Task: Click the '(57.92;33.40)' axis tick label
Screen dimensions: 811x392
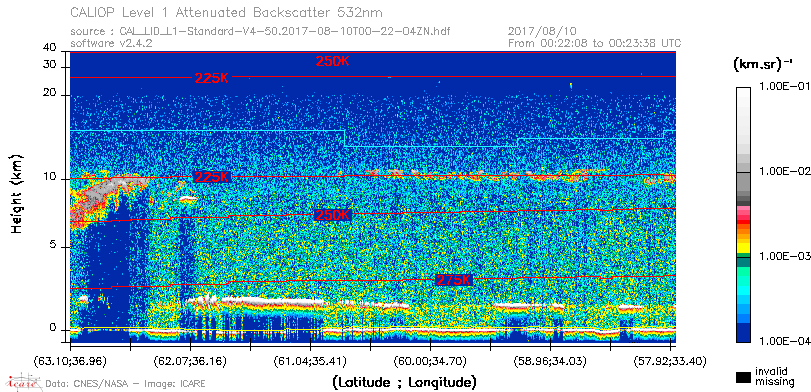Action: (670, 360)
